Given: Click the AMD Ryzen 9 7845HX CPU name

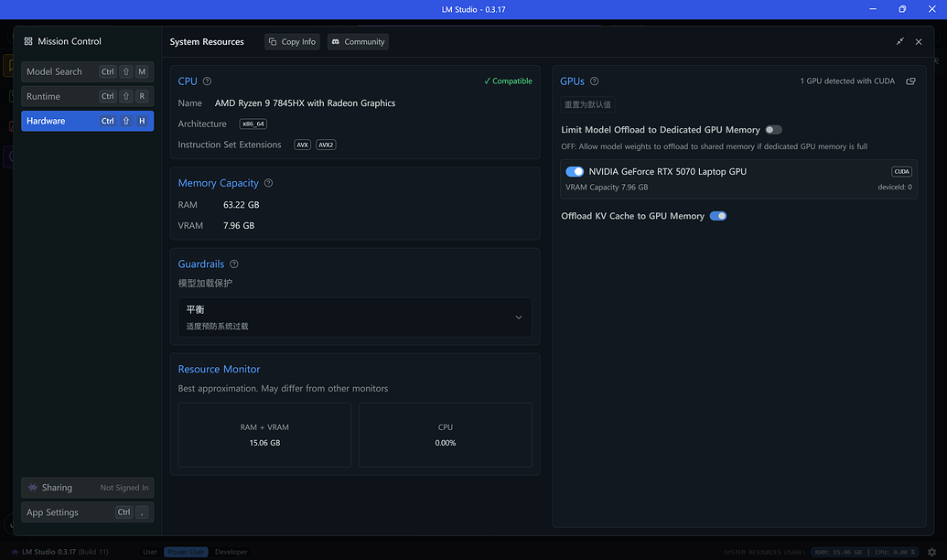Looking at the screenshot, I should tap(305, 103).
